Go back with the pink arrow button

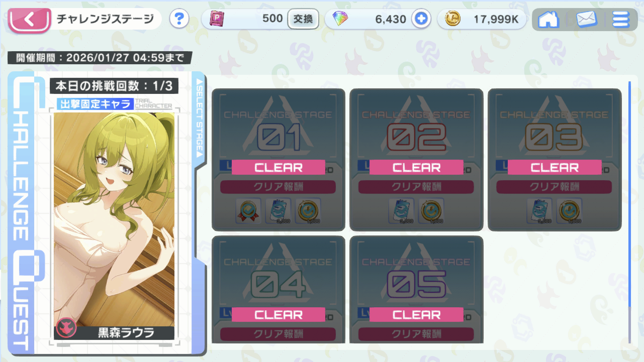pos(29,20)
